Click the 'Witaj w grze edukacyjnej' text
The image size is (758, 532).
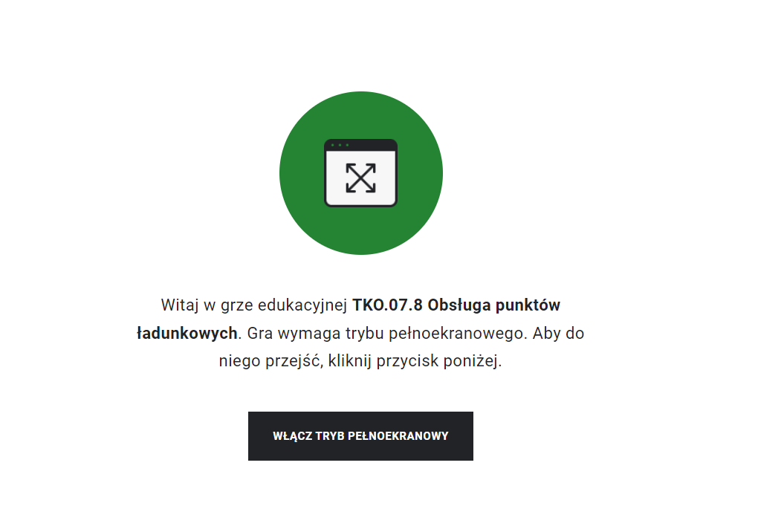click(254, 305)
